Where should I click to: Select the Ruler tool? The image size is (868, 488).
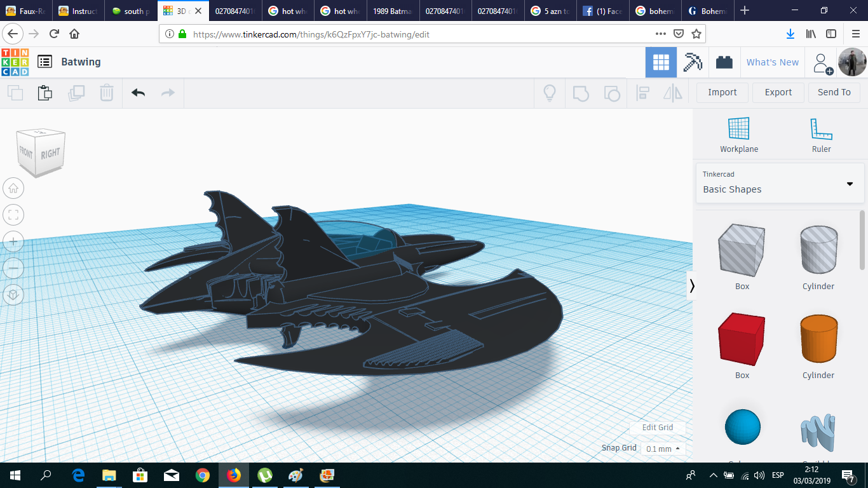click(x=821, y=135)
